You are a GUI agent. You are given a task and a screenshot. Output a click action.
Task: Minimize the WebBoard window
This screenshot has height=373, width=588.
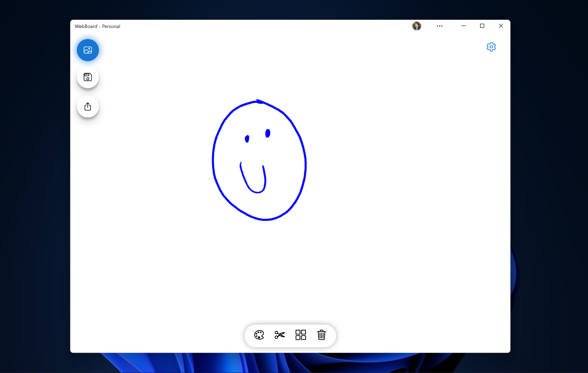pyautogui.click(x=463, y=26)
